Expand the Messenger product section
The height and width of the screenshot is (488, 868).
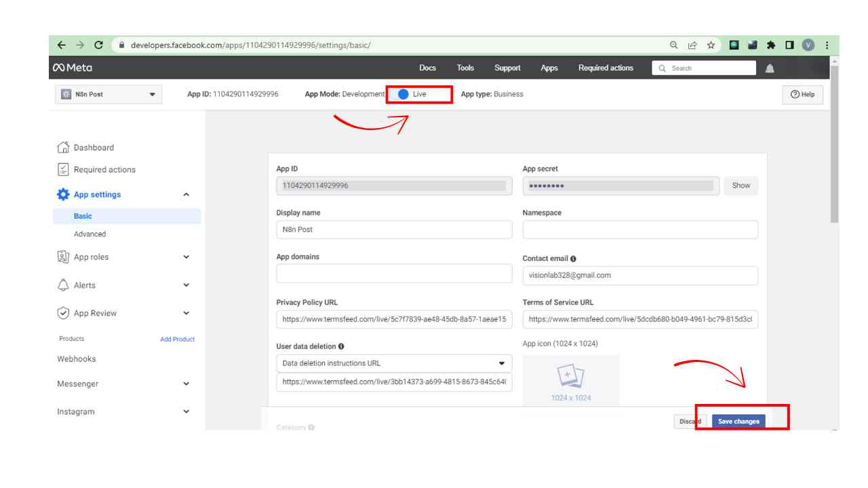pyautogui.click(x=186, y=384)
